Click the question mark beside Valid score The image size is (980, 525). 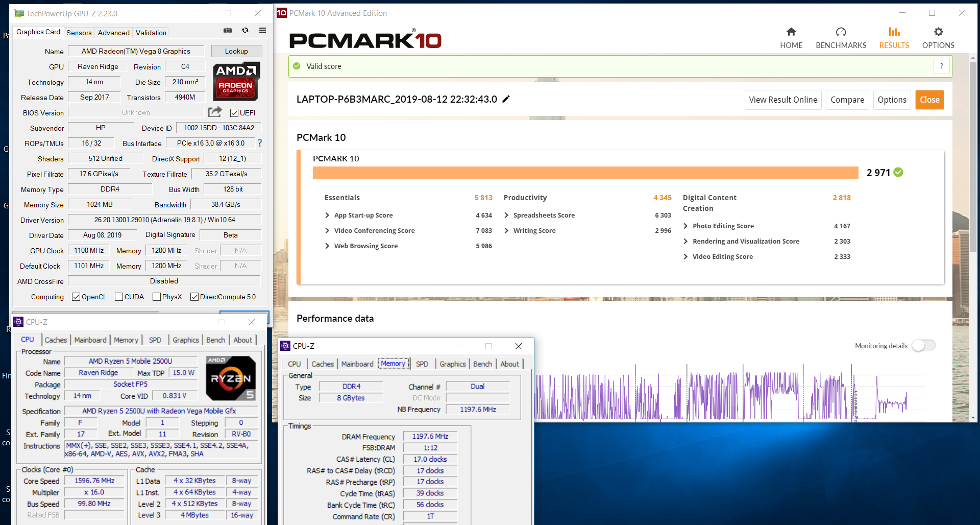pos(942,66)
